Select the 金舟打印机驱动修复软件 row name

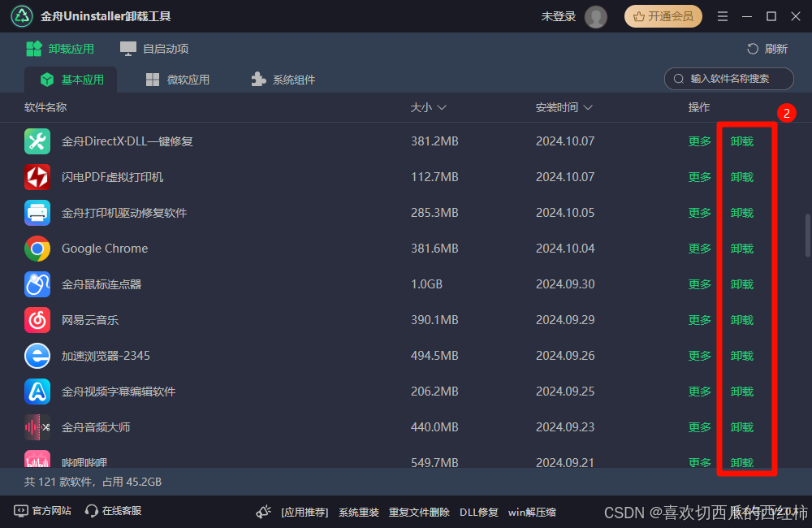pyautogui.click(x=124, y=213)
